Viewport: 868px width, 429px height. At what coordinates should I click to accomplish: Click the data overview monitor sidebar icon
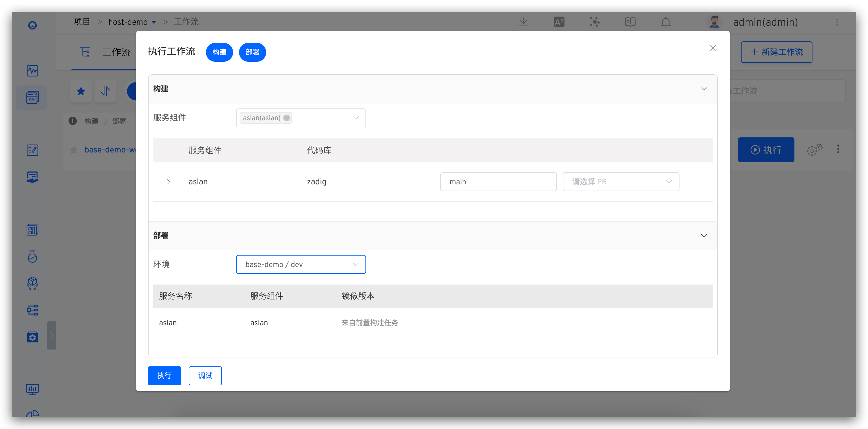pos(32,389)
